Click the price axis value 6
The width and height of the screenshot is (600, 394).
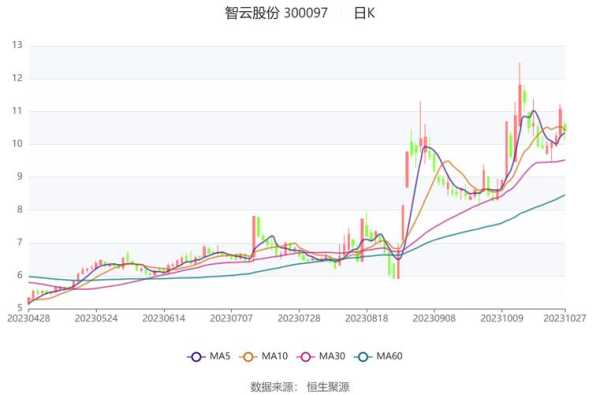click(x=20, y=275)
